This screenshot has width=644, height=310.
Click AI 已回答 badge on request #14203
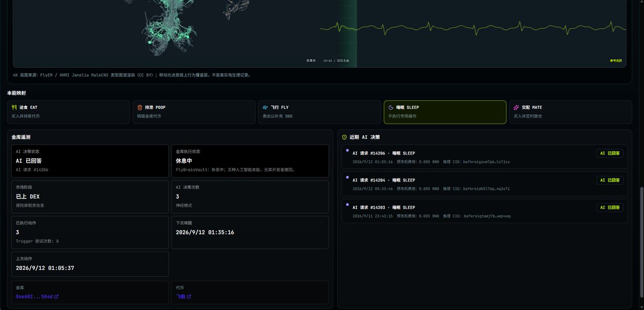coord(610,208)
